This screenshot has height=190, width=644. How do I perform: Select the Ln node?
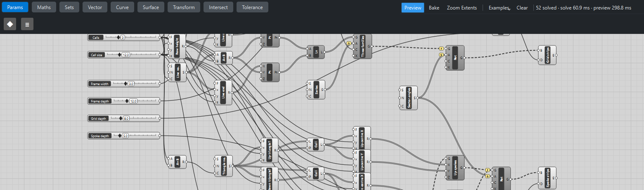pos(316,52)
